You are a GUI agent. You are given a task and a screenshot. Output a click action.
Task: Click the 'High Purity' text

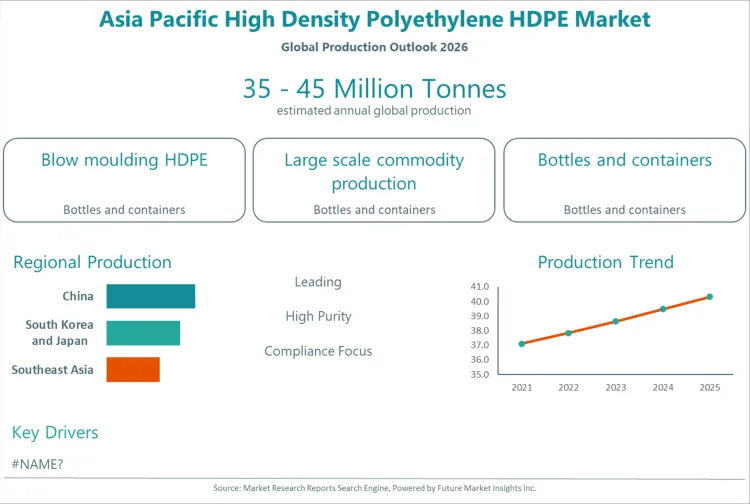click(x=319, y=316)
